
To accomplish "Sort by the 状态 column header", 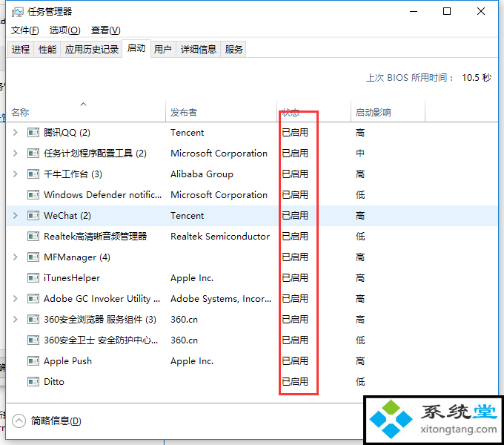I will point(314,111).
